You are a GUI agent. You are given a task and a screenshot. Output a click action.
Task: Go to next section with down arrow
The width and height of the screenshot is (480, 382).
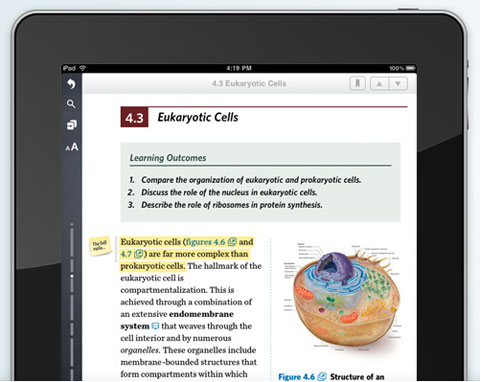tap(398, 83)
